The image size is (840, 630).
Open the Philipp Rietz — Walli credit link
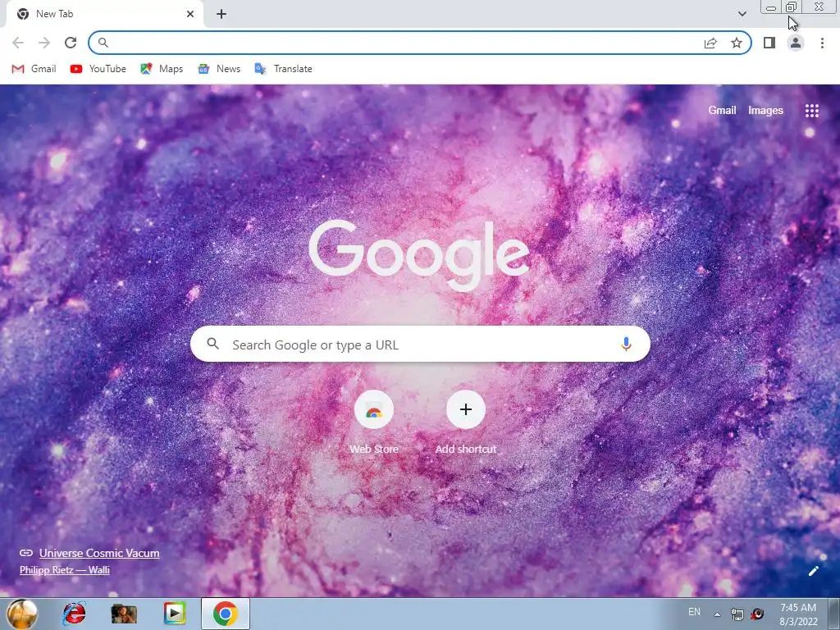(64, 570)
